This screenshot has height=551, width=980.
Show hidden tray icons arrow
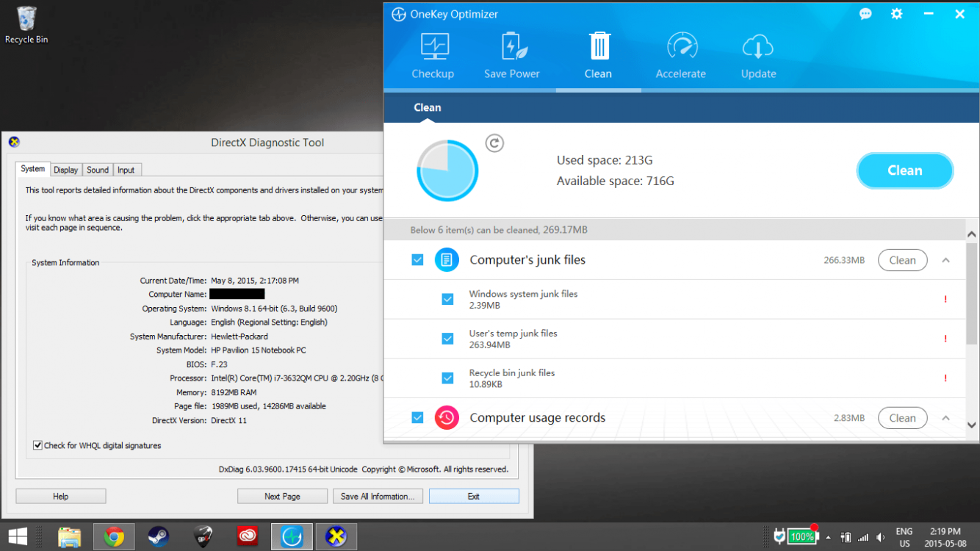[x=828, y=538]
